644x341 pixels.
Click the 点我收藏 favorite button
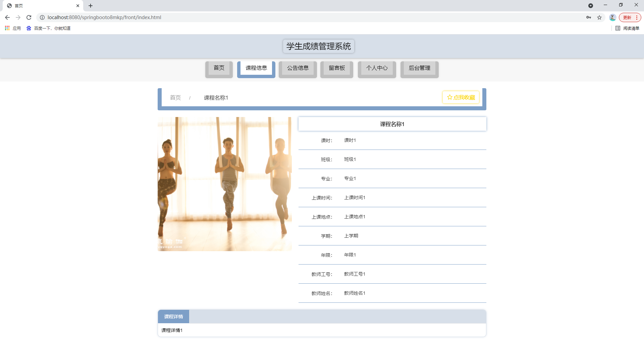pyautogui.click(x=461, y=97)
